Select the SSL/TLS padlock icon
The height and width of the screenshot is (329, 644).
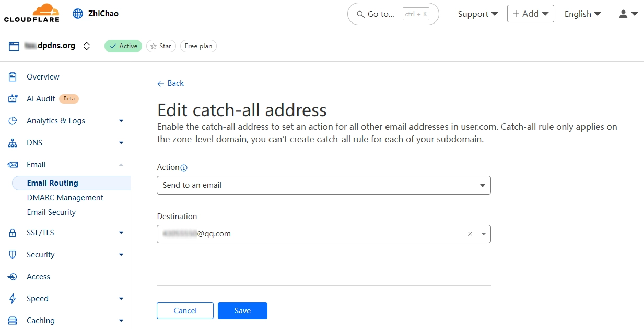12,233
